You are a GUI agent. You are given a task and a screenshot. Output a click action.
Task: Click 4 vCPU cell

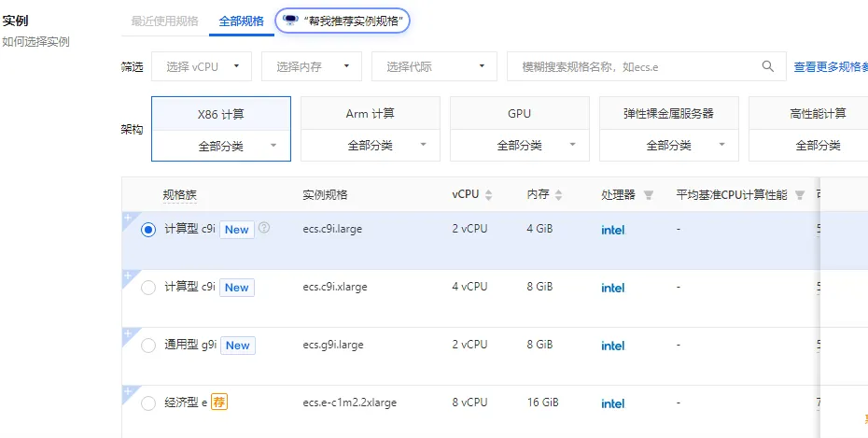pyautogui.click(x=470, y=287)
